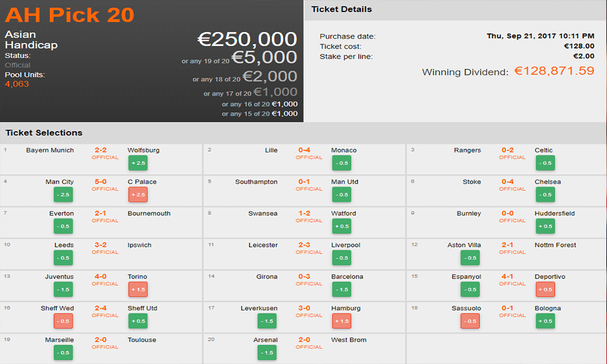Click the -0.5 badge under Marseille
607x364 pixels.
point(63,352)
